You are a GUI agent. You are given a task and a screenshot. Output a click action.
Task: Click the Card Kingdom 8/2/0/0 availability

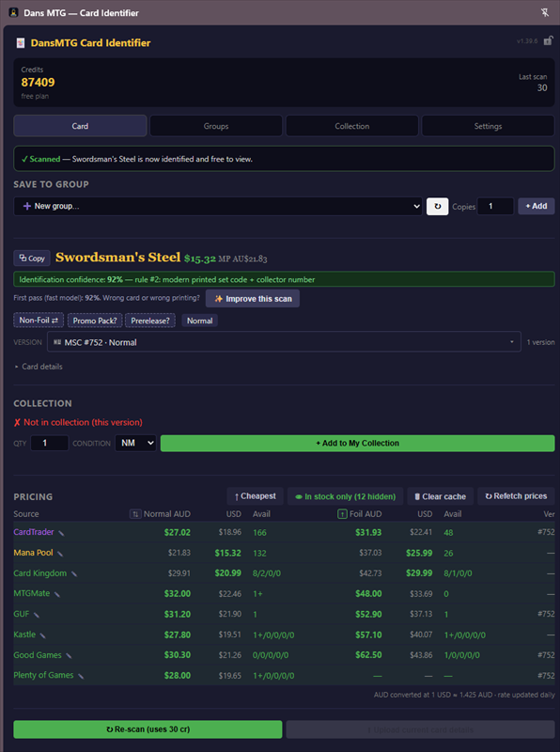point(267,573)
